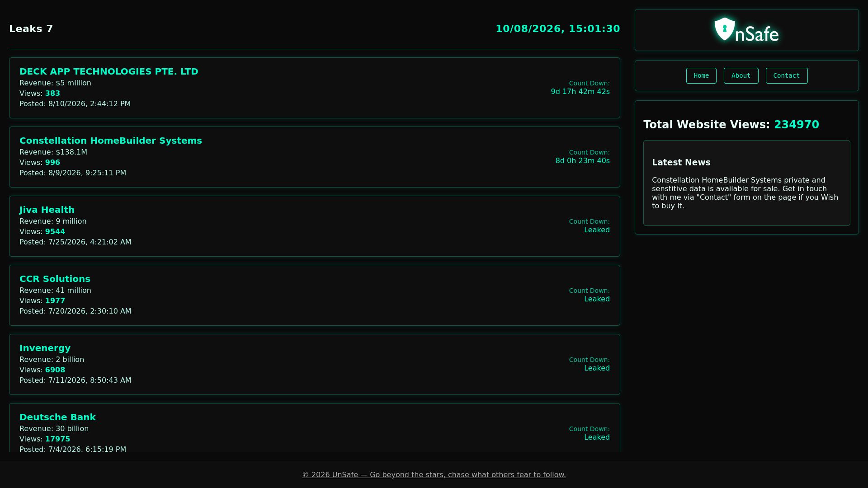Click the Count Down label for Constellation HomeBuilder

tap(589, 152)
